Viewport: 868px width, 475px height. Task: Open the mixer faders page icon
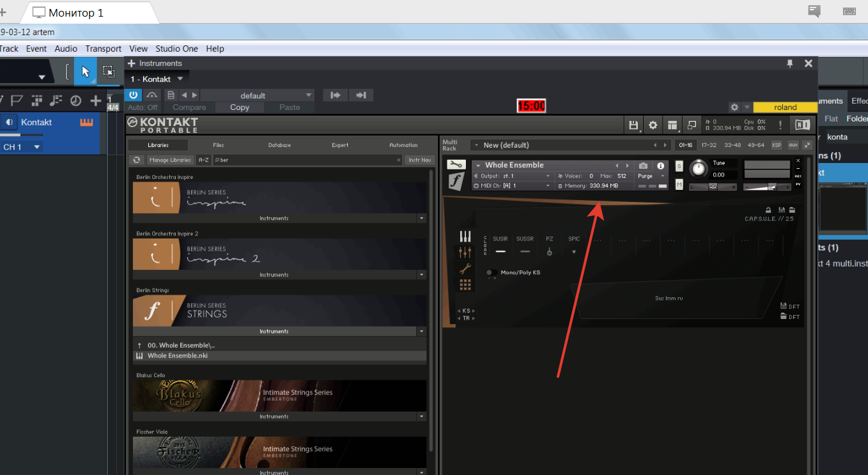(x=465, y=253)
